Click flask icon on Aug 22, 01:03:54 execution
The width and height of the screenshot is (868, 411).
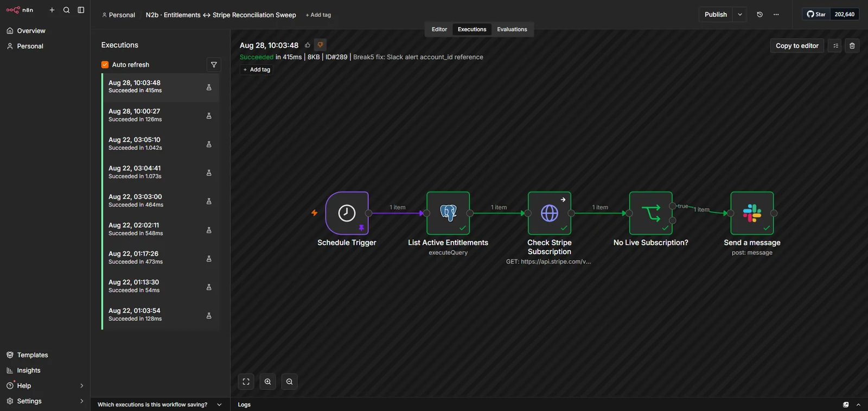pyautogui.click(x=209, y=315)
